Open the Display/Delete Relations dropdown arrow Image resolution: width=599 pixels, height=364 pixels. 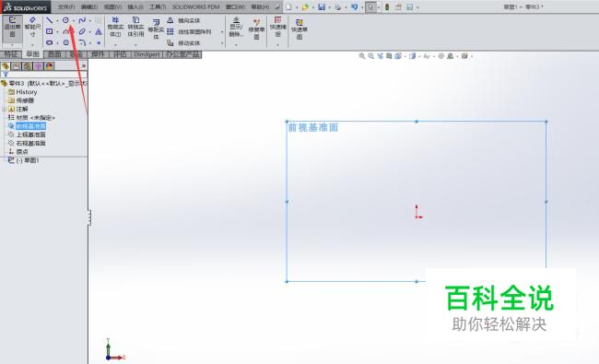(236, 45)
